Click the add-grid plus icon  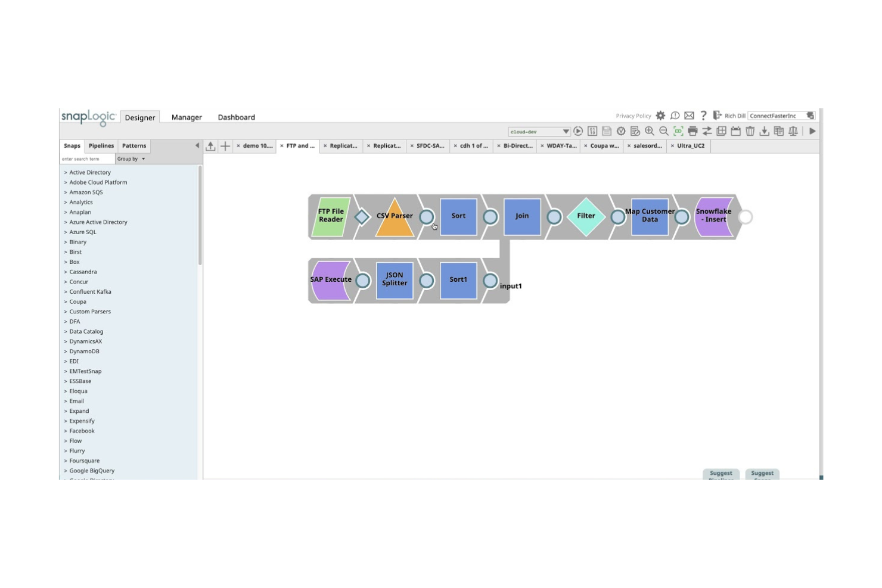click(721, 131)
